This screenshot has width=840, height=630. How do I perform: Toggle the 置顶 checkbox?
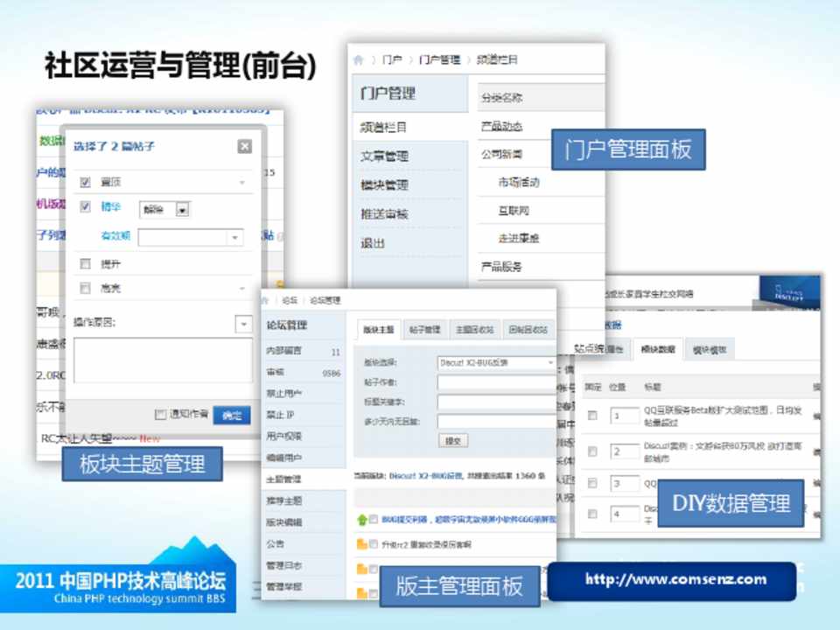[x=85, y=182]
